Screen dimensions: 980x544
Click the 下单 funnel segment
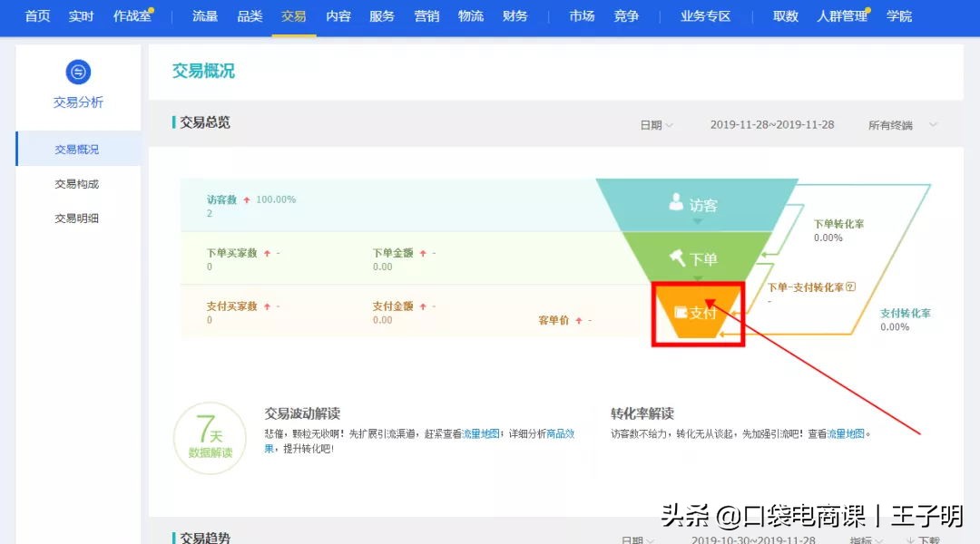click(697, 258)
